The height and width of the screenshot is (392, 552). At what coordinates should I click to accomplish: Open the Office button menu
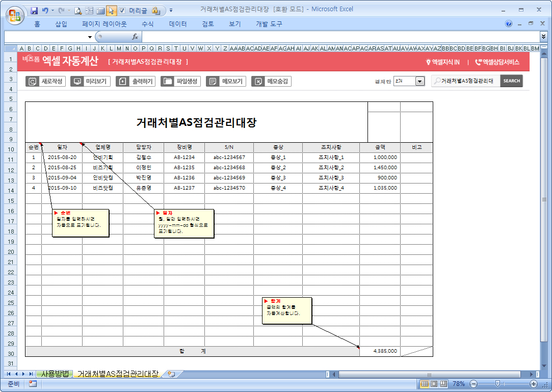click(15, 15)
